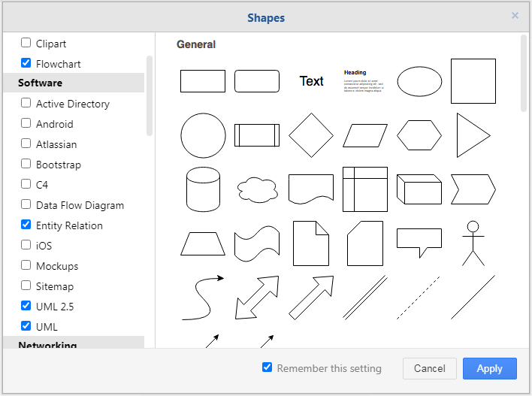
Task: Click the shape category list scrollbar
Action: pyautogui.click(x=150, y=95)
